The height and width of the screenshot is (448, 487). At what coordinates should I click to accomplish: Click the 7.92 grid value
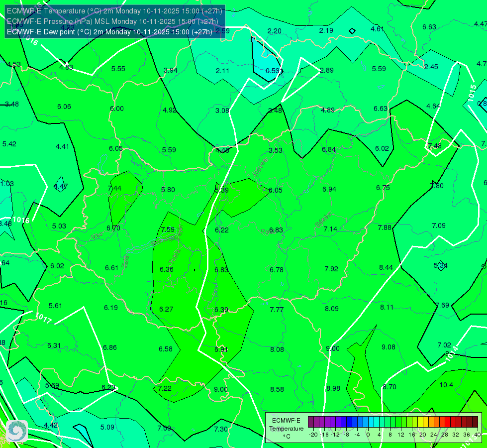[x=331, y=269]
